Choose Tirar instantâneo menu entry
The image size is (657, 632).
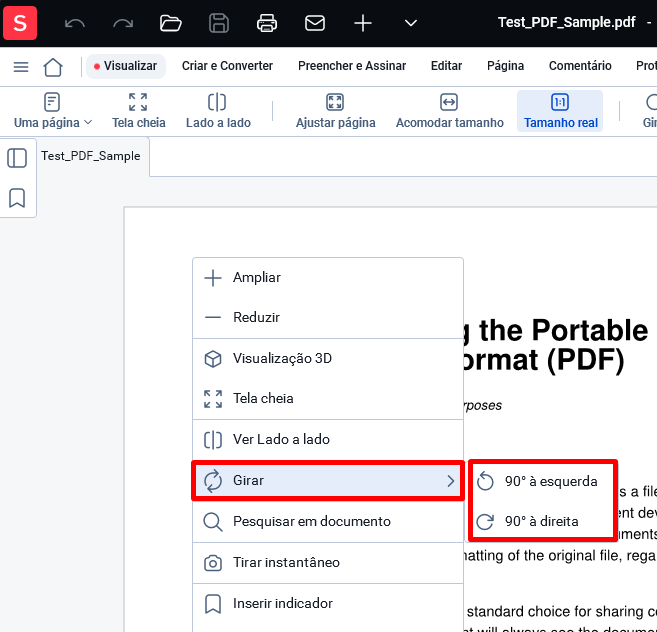click(x=328, y=562)
